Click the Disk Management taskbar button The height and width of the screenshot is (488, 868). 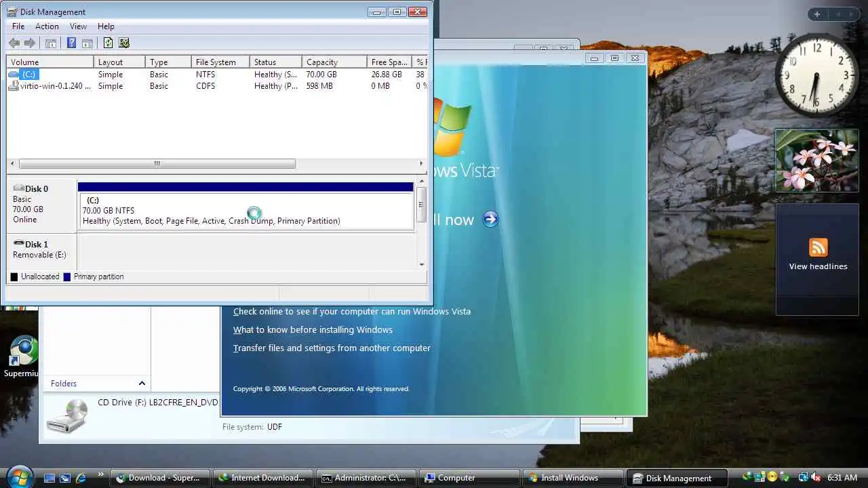pyautogui.click(x=677, y=478)
